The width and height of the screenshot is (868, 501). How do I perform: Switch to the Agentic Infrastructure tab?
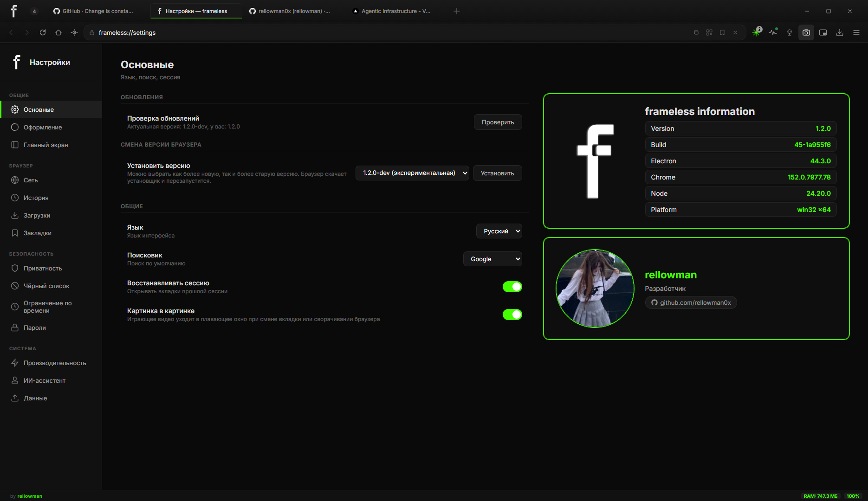click(x=393, y=11)
